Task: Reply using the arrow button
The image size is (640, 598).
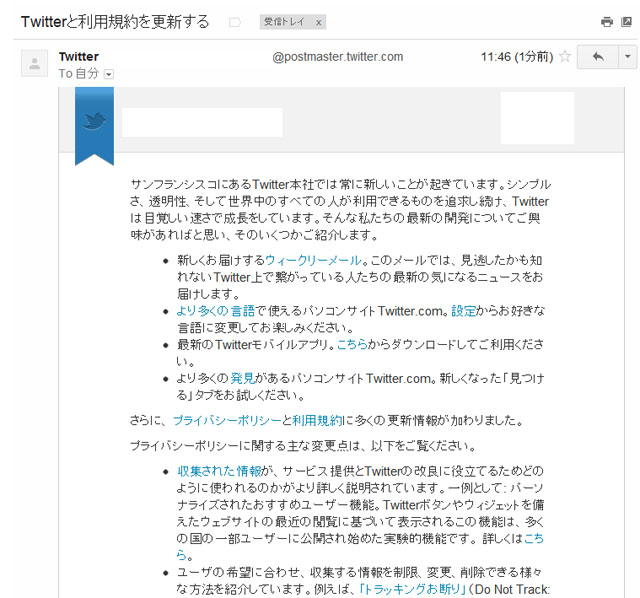Action: pos(598,57)
